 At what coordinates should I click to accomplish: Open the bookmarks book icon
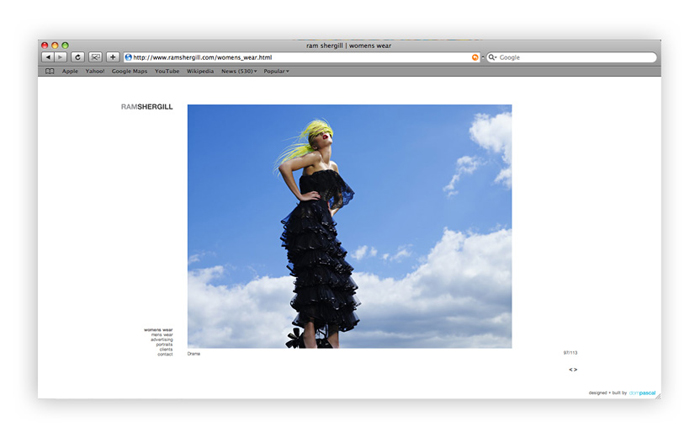[x=50, y=71]
